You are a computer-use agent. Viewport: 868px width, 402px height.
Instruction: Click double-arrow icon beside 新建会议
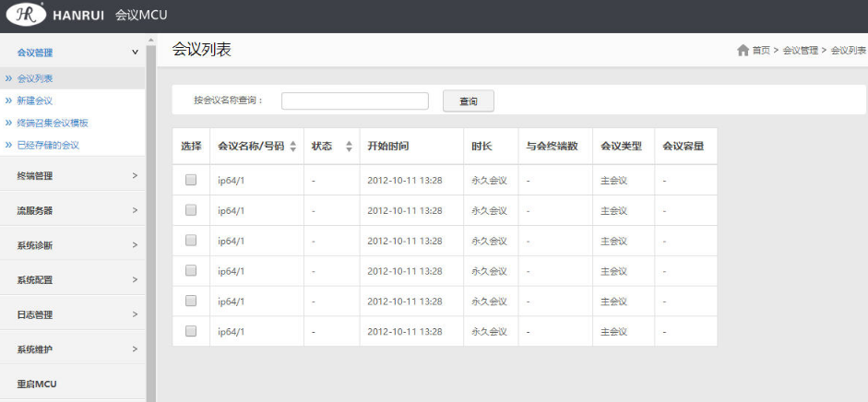pos(8,100)
